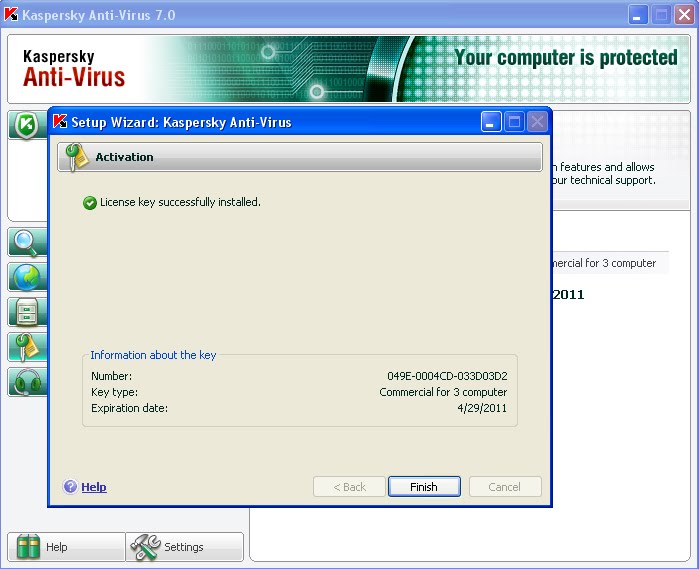Click the Kaspersky K logo in main title bar
The width and height of the screenshot is (699, 569).
[x=11, y=14]
